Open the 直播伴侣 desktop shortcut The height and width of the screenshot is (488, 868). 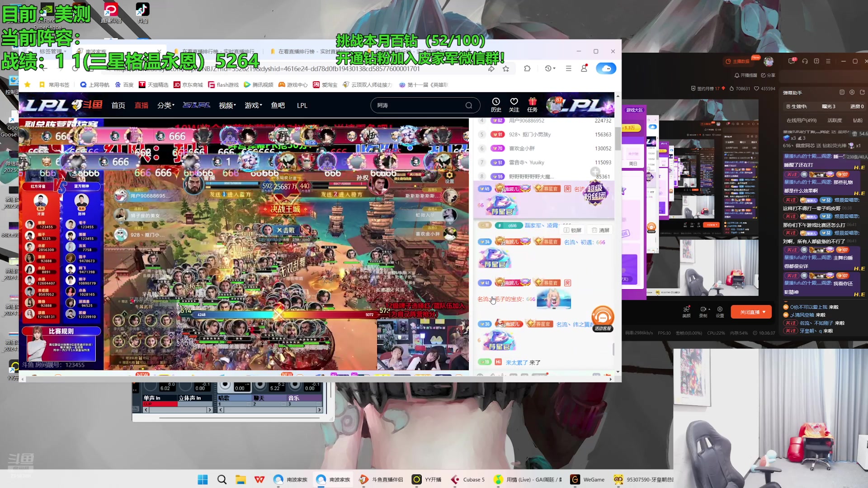111,13
